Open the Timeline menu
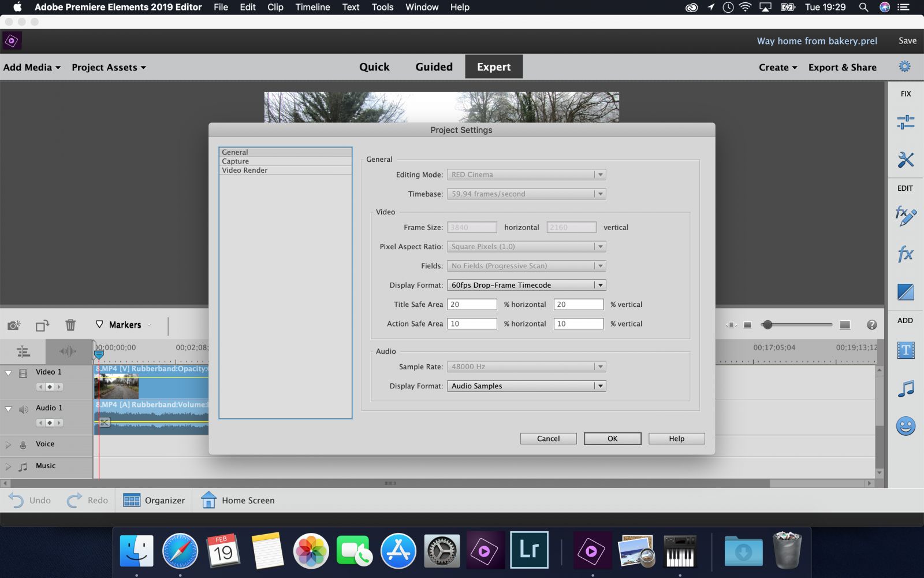 coord(312,7)
